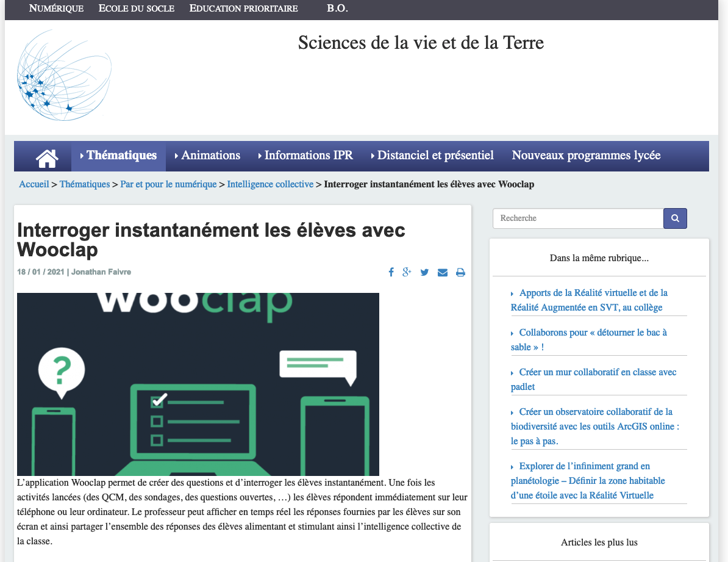Click the home icon in navigation bar
The height and width of the screenshot is (562, 728).
point(47,157)
